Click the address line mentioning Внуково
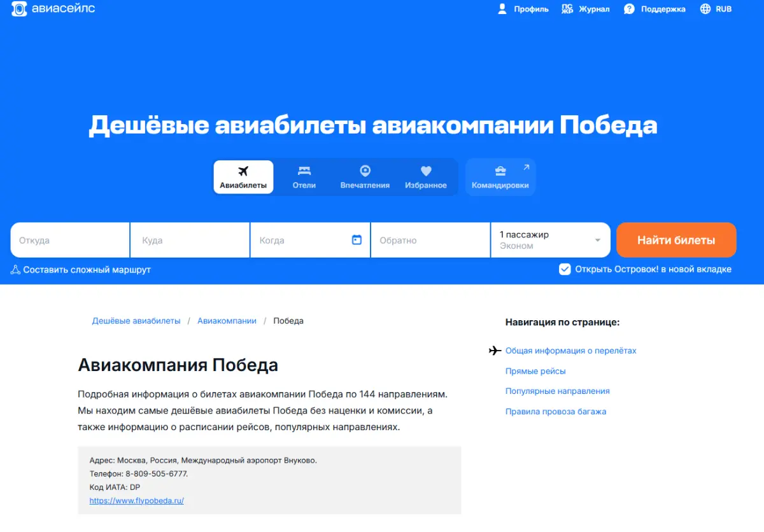 pos(203,460)
